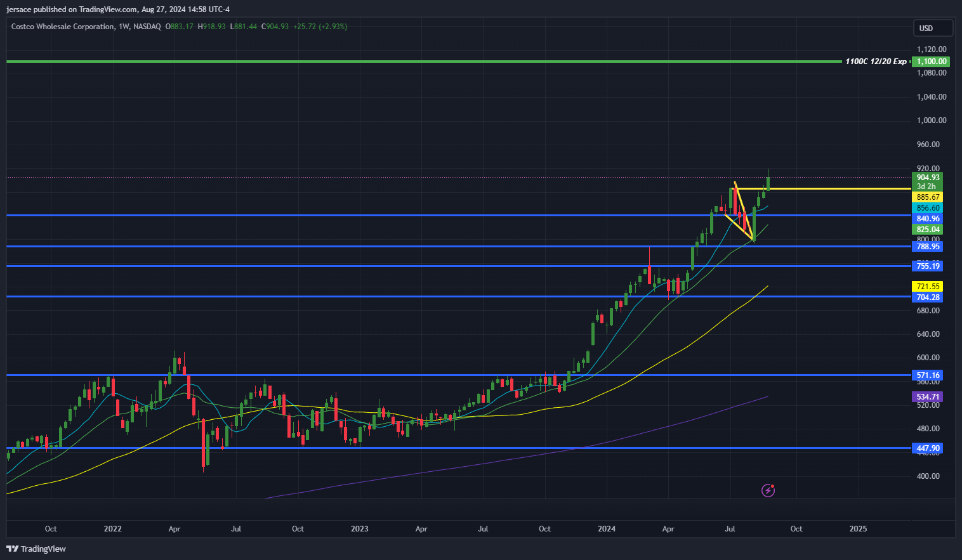The image size is (962, 560).
Task: Click the change value +25.72 (+2.93%)
Action: coord(320,27)
